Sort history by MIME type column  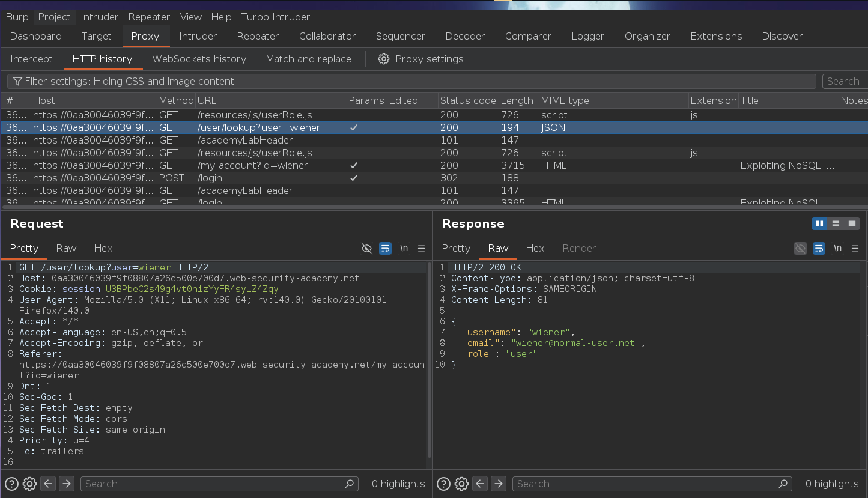tap(613, 100)
